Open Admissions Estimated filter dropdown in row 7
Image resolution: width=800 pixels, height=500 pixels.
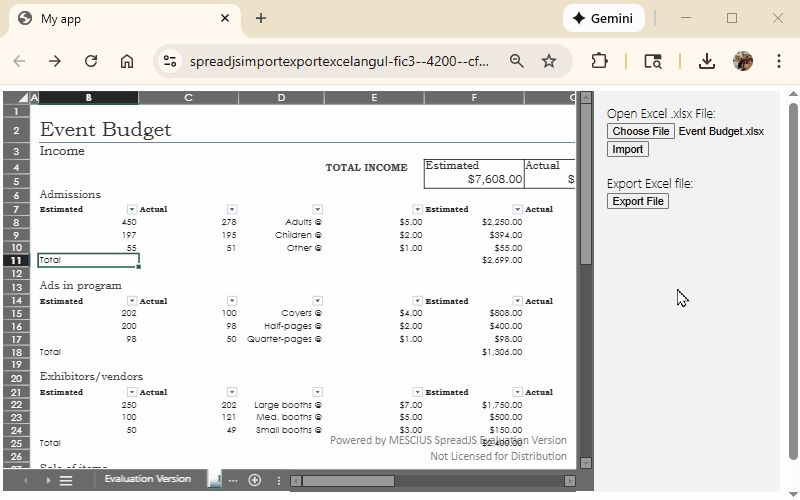[x=132, y=209]
